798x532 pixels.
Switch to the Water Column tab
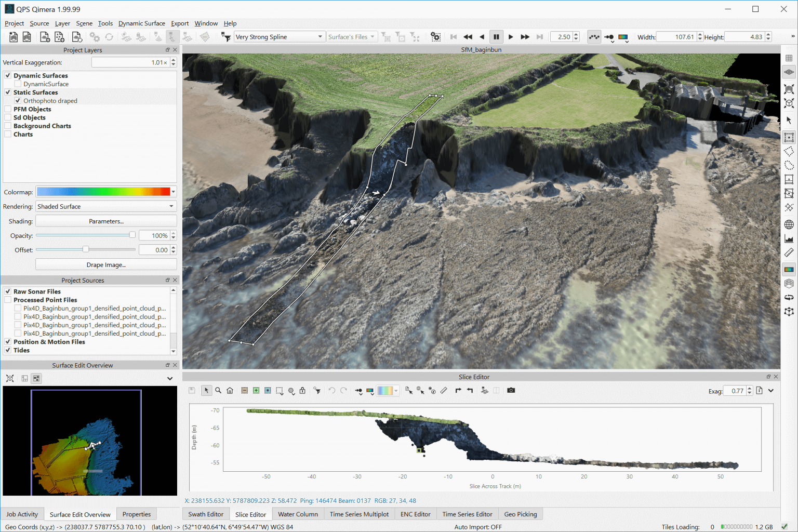[298, 514]
